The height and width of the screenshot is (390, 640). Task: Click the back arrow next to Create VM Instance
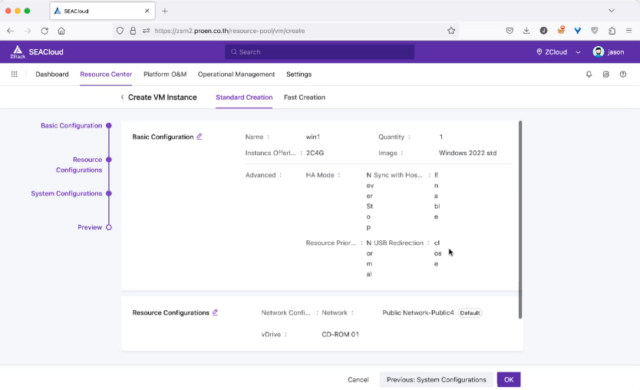pos(122,97)
